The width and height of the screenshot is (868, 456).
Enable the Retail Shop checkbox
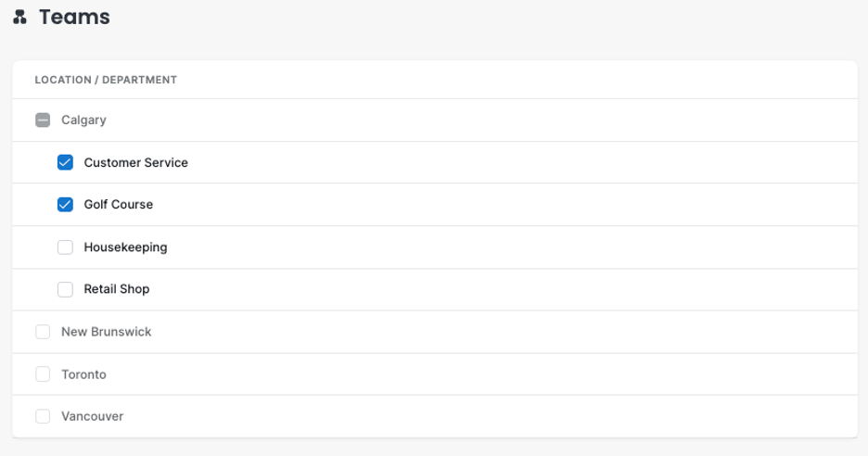(x=65, y=289)
